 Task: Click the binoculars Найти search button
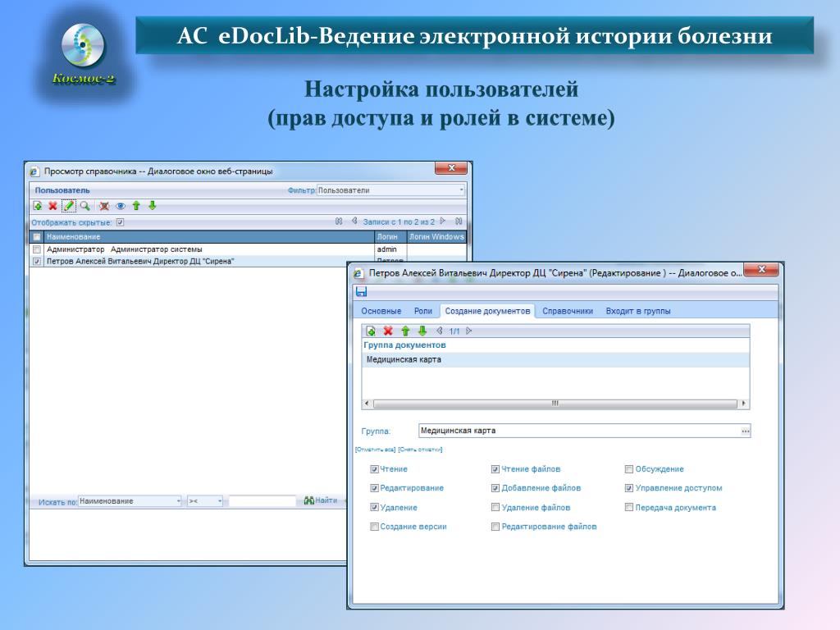click(x=321, y=500)
